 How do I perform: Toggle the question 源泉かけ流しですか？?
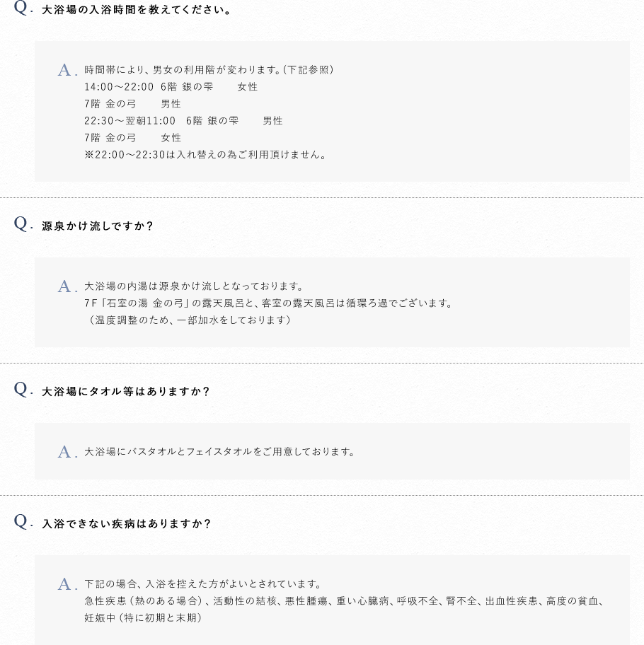coord(98,226)
